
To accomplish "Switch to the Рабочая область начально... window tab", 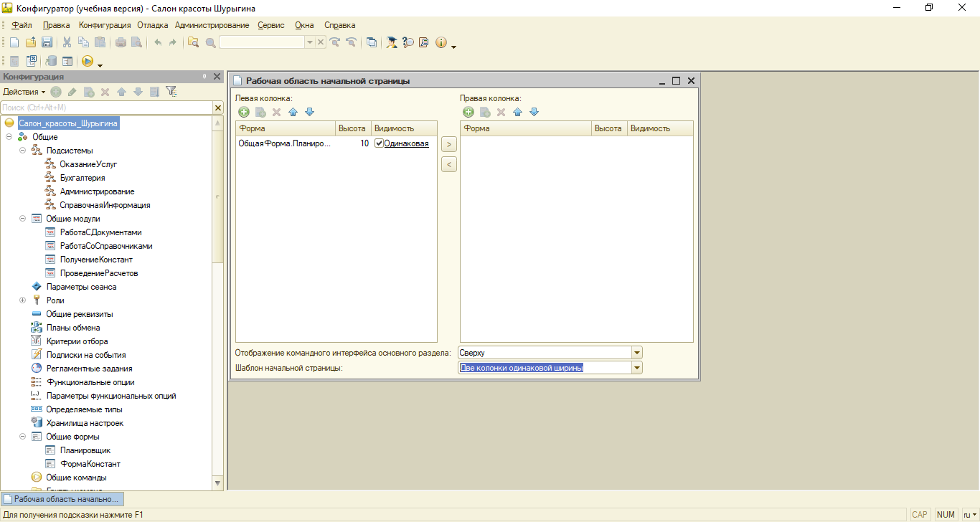I will tap(62, 498).
